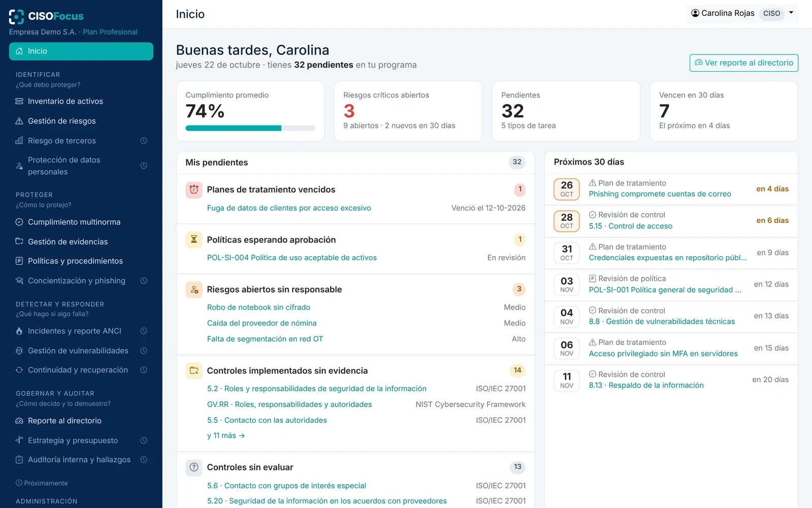Viewport: 812px width, 508px height.
Task: Click the 14 badge for Controles sin evidencia
Action: (517, 371)
